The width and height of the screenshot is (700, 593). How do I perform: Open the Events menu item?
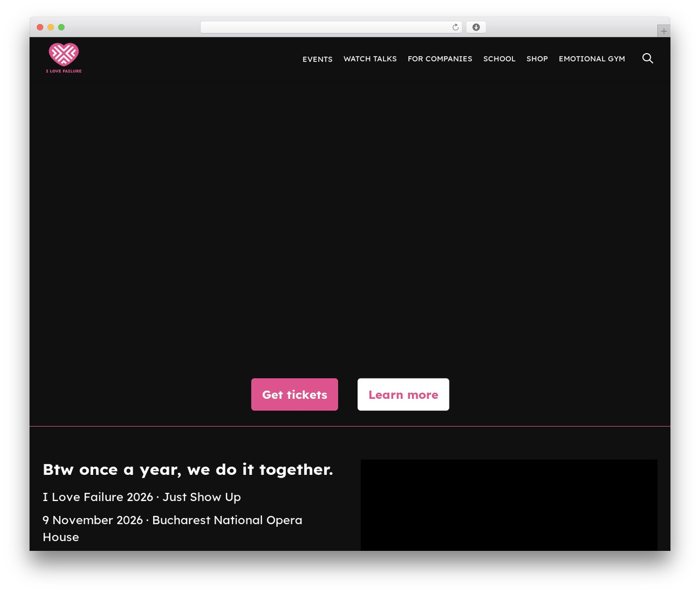317,59
